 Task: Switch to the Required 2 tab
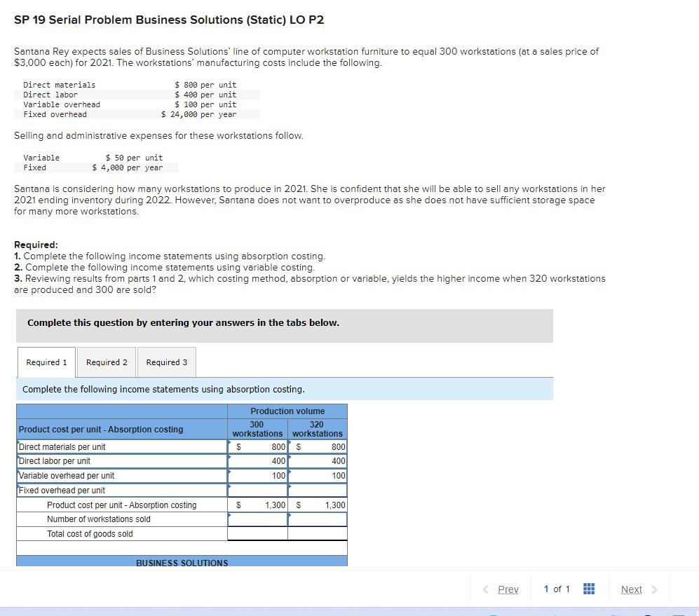106,362
